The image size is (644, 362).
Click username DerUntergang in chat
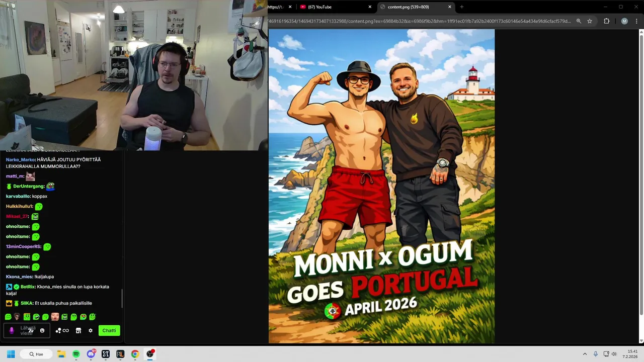[x=29, y=186]
